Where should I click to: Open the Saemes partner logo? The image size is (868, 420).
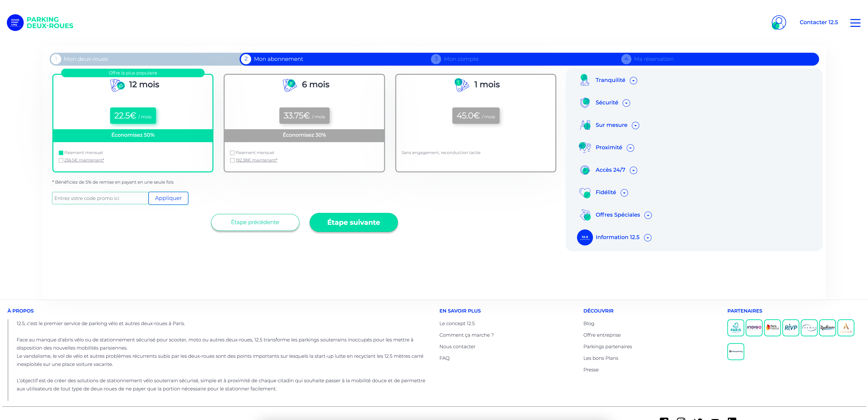809,328
